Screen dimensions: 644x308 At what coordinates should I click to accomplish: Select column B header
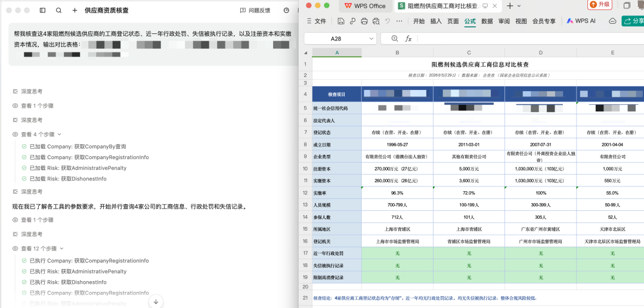(x=397, y=52)
